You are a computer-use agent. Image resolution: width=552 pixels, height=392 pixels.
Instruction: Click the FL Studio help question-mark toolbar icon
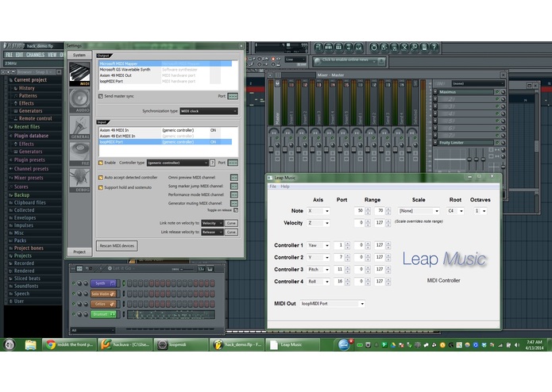(x=434, y=47)
